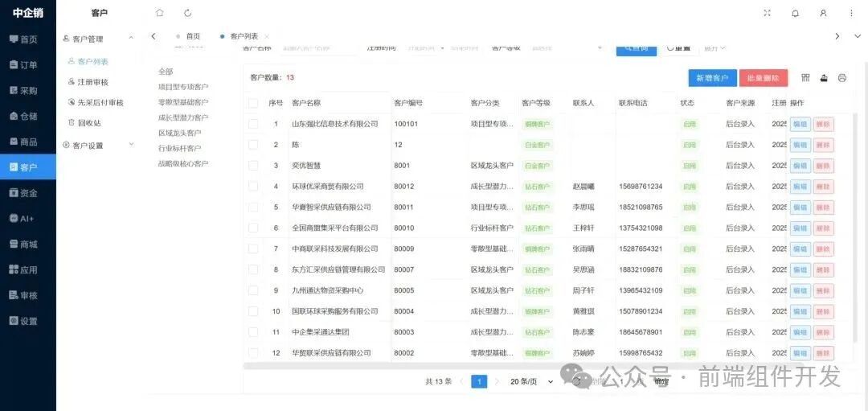Click the home icon in the top bar
The image size is (868, 411).
click(x=160, y=13)
